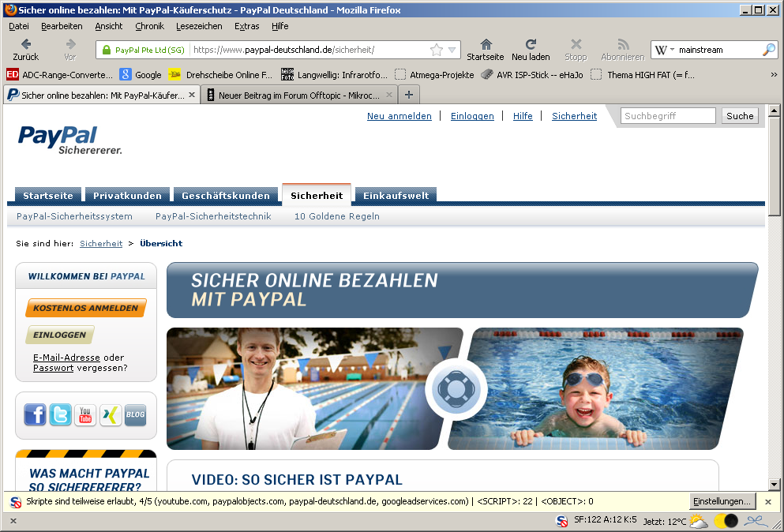Expand the URL bar history dropdown
Screen dimensions: 784x532
tap(452, 50)
